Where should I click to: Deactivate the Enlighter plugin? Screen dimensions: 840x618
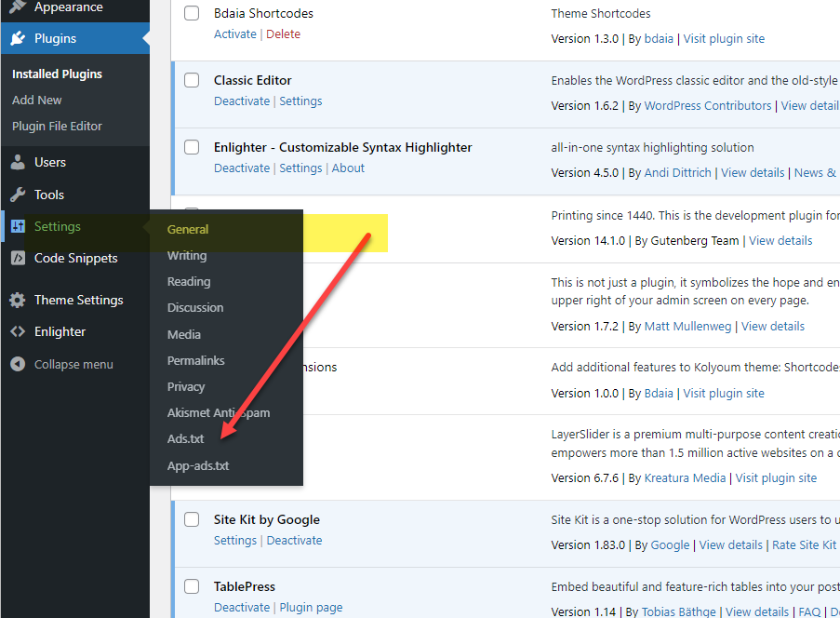[x=242, y=168]
